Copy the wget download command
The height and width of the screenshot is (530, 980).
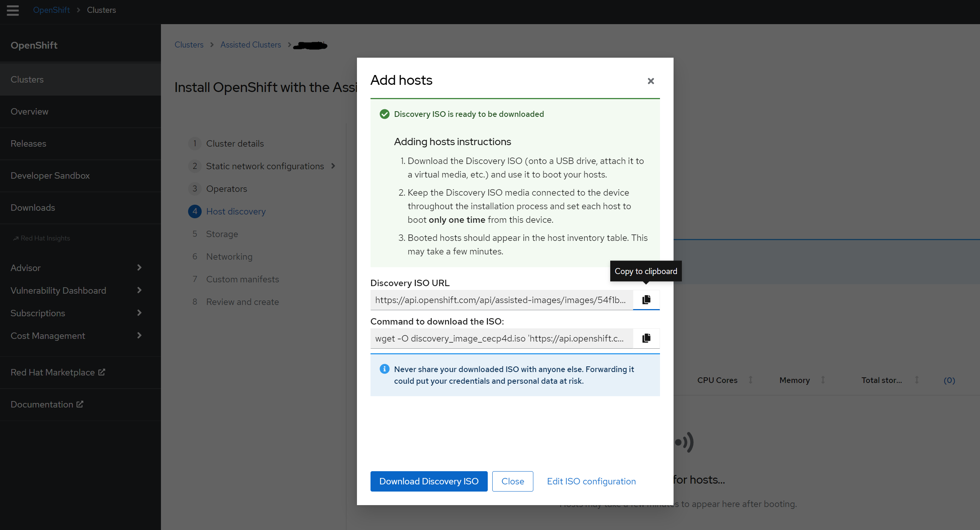646,338
